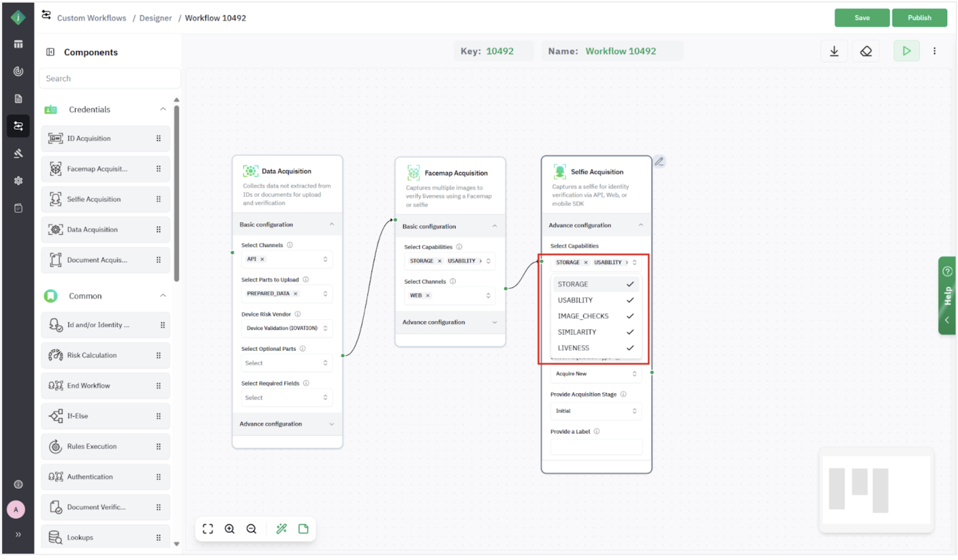Click the Components search field
Screen dimensions: 958x560
pyautogui.click(x=110, y=78)
